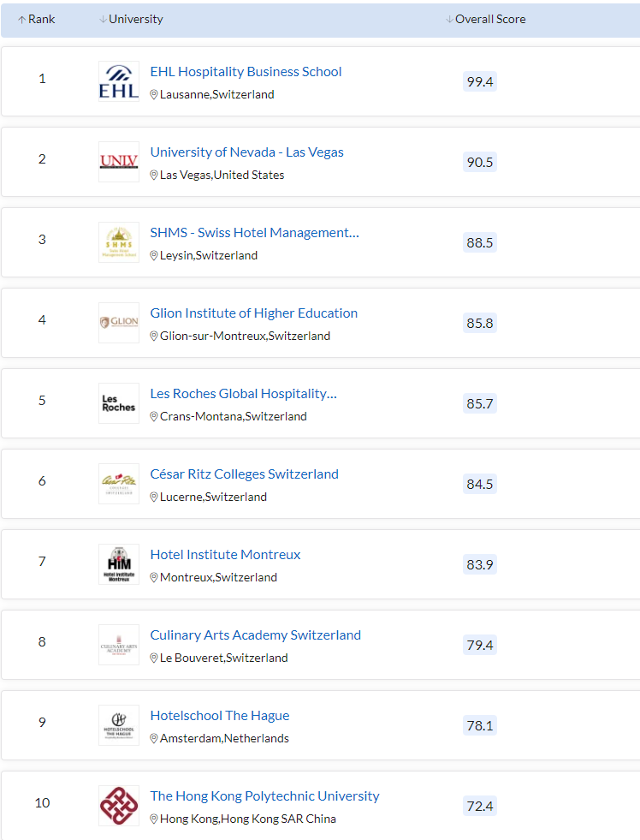
Task: Open The Hong Kong Polytechnic University link
Action: tap(264, 796)
